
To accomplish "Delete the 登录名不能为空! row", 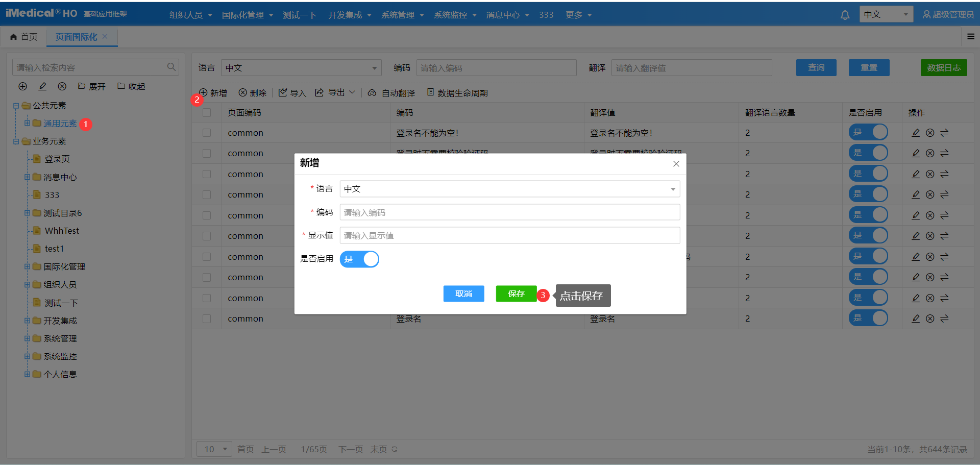I will click(x=930, y=133).
